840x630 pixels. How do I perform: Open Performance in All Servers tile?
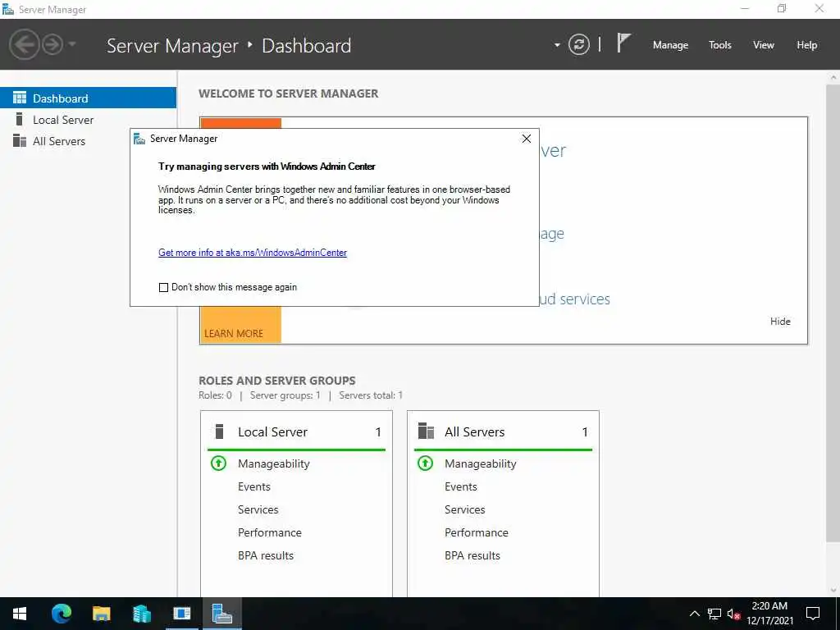(x=477, y=532)
